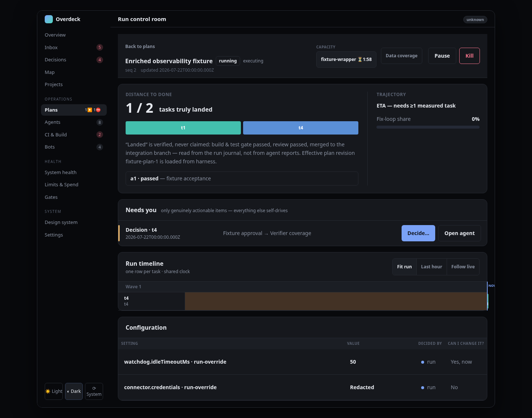
Task: Click the Agents count badge 8
Action: point(99,122)
